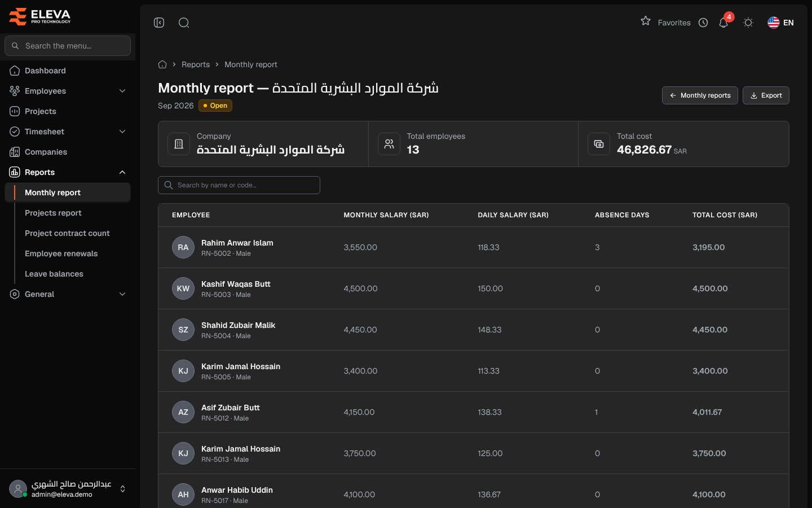Collapse the Reports menu chevron
The image size is (812, 508).
[122, 172]
